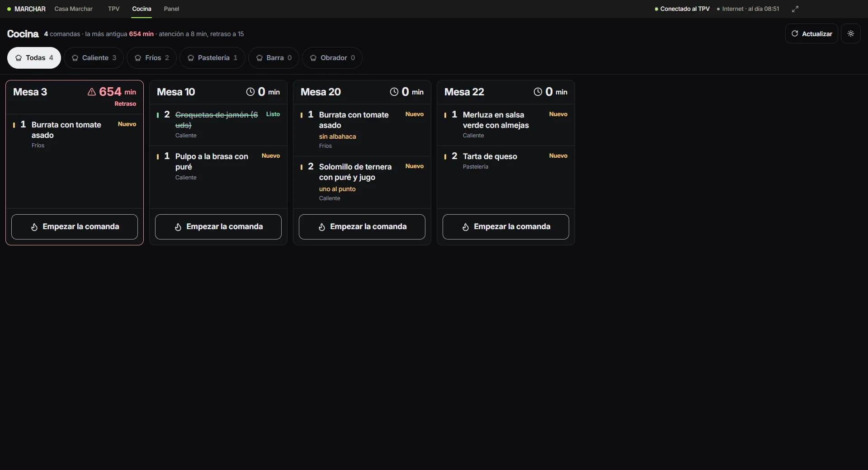
Task: Click the clock icon on Mesa 22
Action: point(538,92)
